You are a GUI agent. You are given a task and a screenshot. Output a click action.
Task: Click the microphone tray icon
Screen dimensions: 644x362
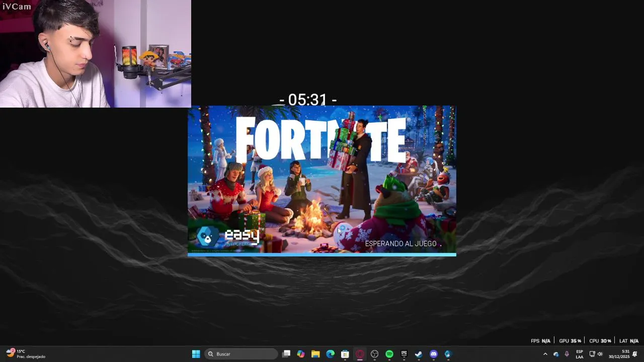pos(567,354)
